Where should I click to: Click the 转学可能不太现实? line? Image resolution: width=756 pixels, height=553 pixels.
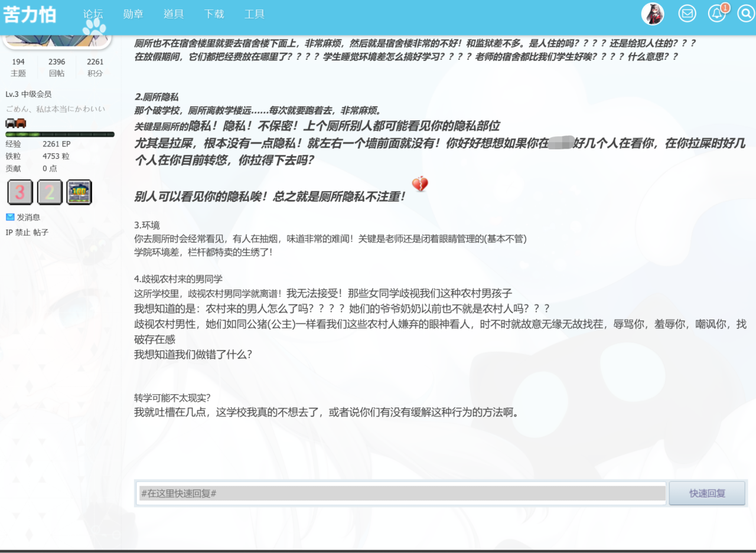coord(172,397)
